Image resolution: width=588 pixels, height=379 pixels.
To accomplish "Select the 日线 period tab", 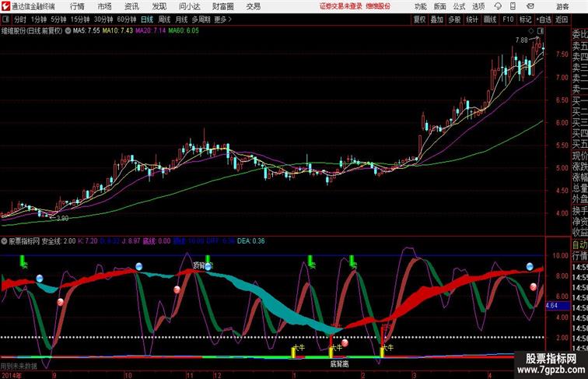I will (x=147, y=19).
